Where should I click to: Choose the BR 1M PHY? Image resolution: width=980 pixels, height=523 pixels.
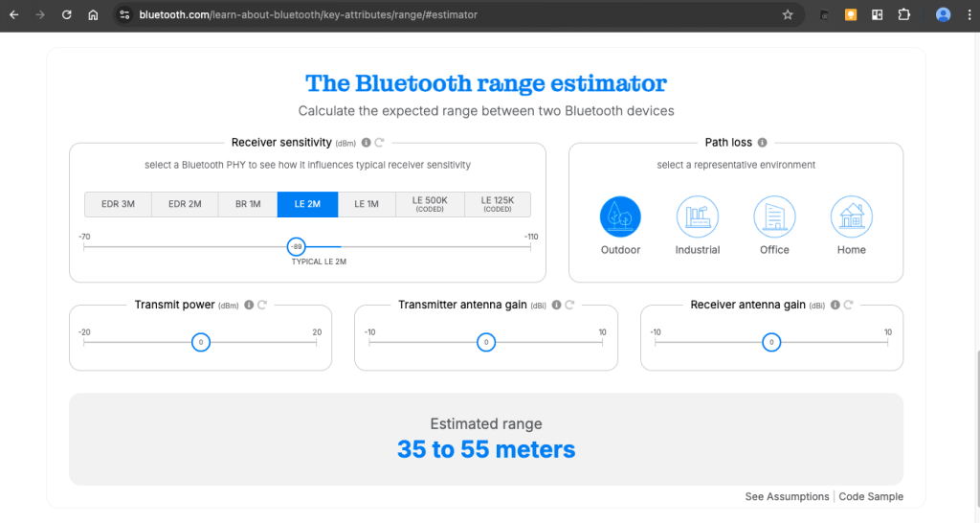point(248,205)
